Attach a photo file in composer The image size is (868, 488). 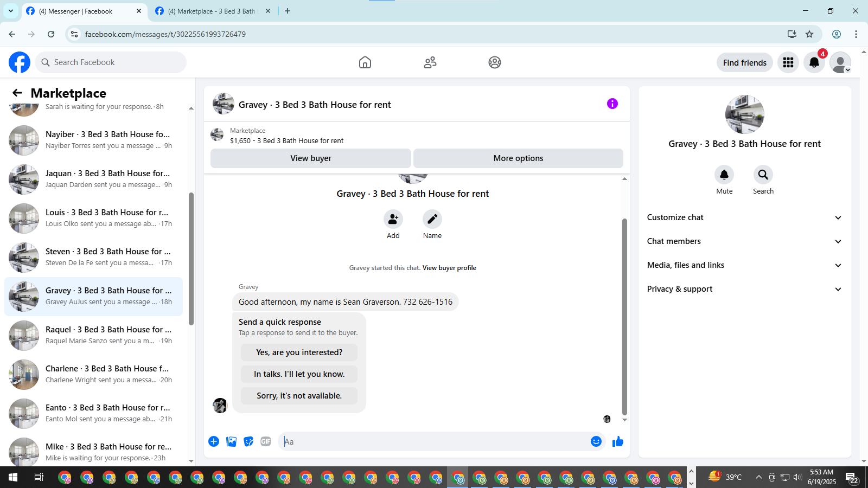(x=231, y=441)
